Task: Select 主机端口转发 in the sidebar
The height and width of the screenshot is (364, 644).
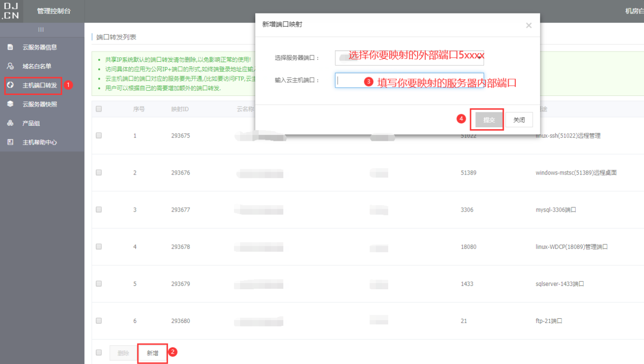Action: [39, 85]
